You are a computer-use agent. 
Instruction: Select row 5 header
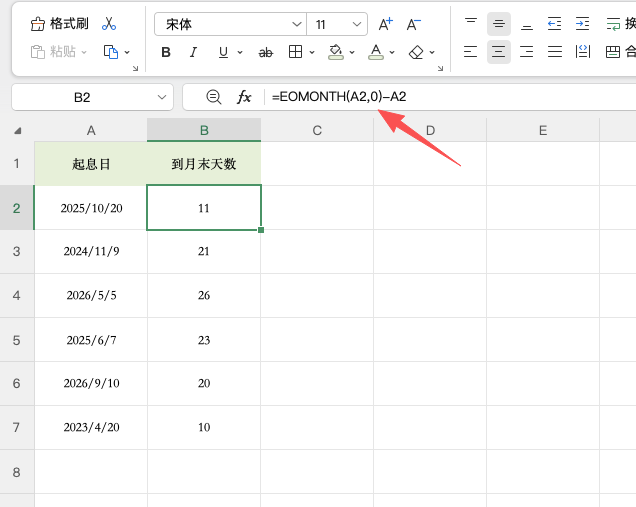(x=17, y=340)
